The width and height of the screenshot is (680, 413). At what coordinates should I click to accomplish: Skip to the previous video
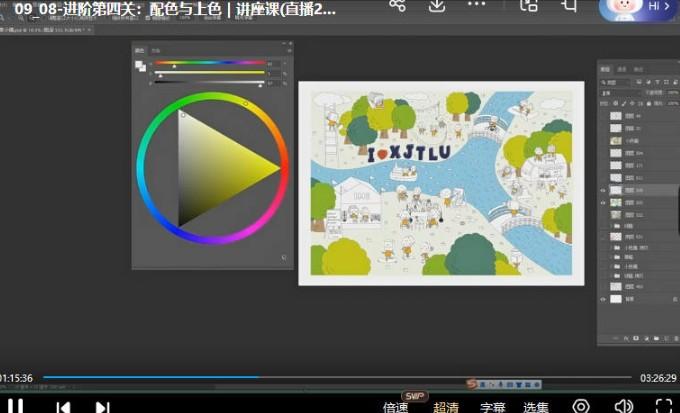[62, 407]
